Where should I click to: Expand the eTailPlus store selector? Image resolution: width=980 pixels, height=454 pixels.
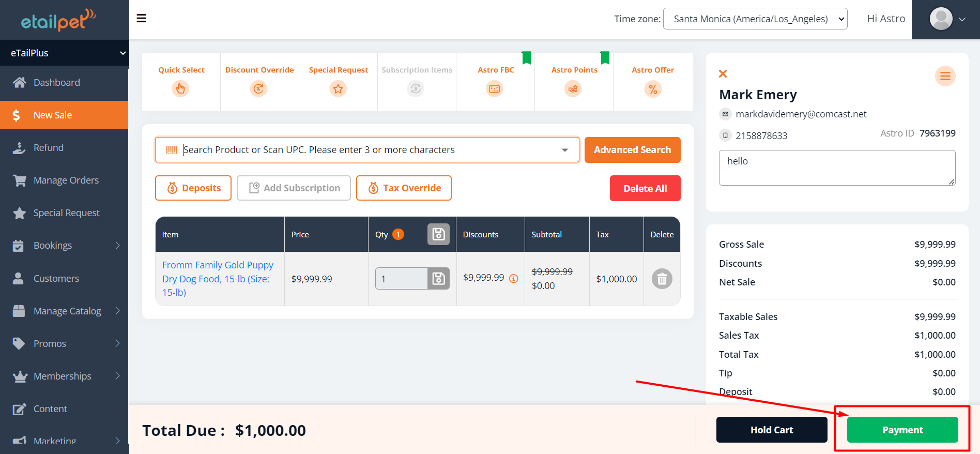64,53
